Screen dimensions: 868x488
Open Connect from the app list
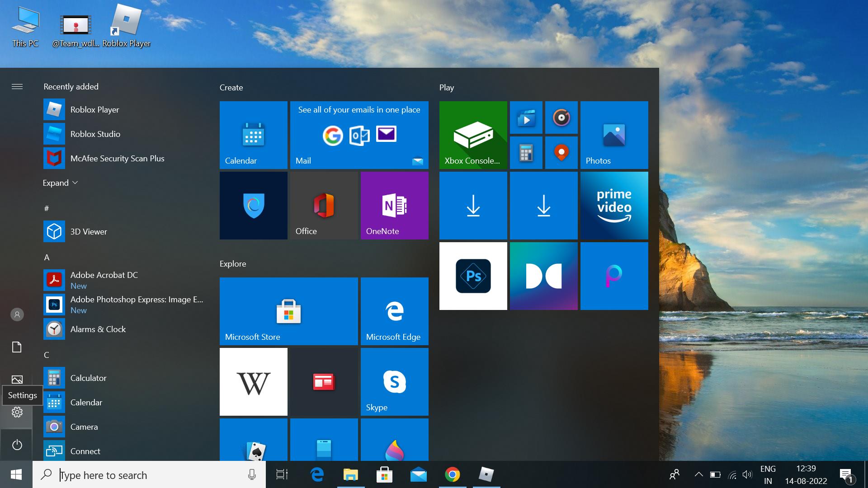(x=123, y=451)
